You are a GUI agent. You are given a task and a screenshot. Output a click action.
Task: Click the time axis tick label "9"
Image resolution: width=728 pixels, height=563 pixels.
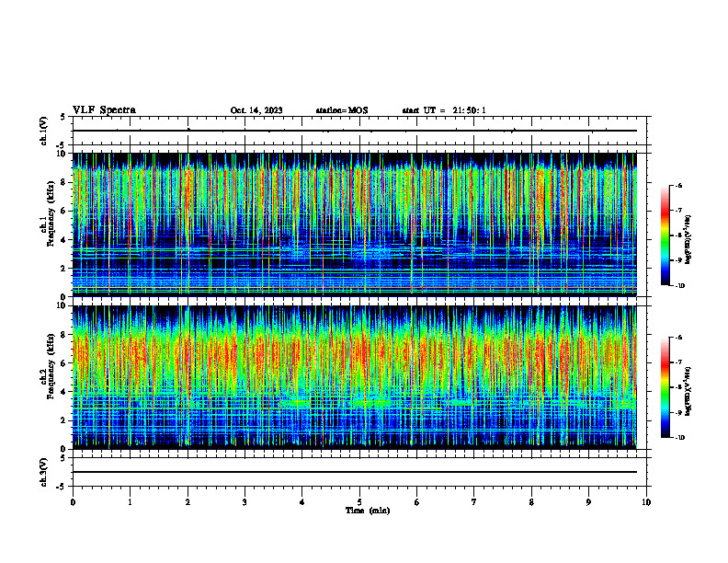coord(588,502)
